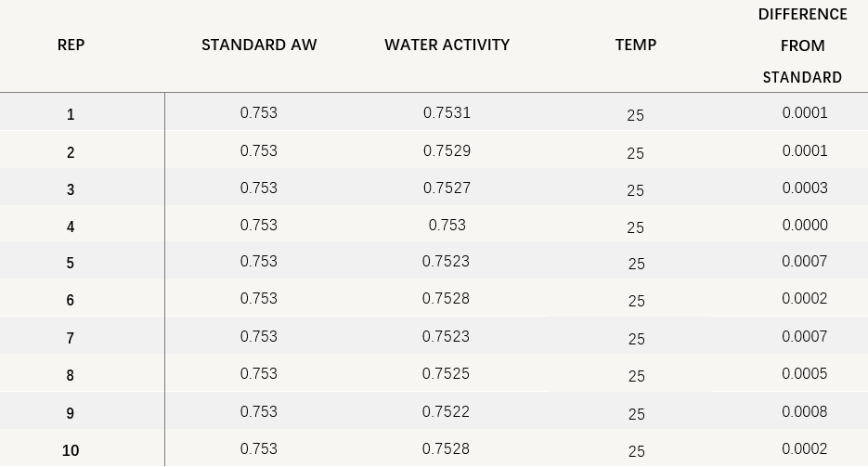Select temp value in rep 9 row
This screenshot has width=868, height=467.
tap(636, 414)
